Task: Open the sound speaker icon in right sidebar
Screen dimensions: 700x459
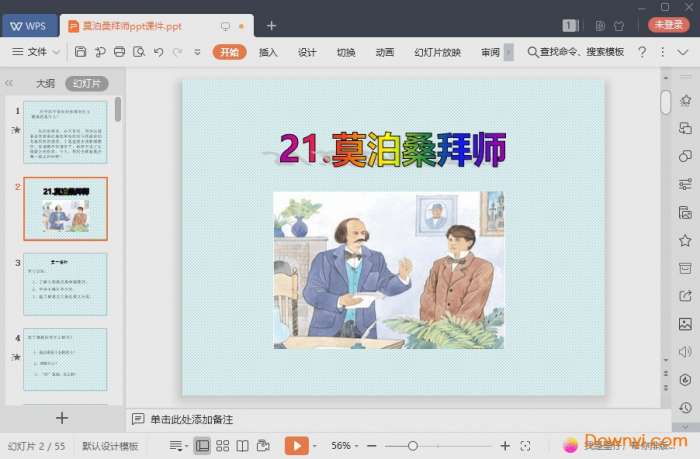Action: click(685, 352)
